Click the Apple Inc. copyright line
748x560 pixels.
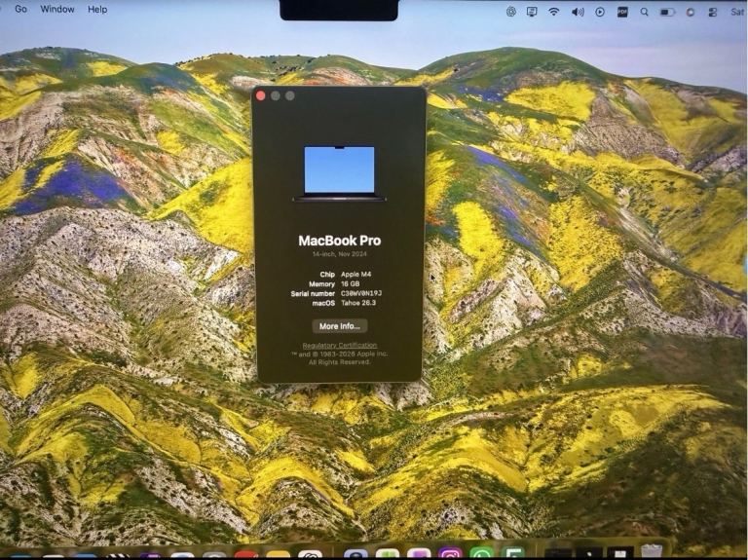pos(340,354)
